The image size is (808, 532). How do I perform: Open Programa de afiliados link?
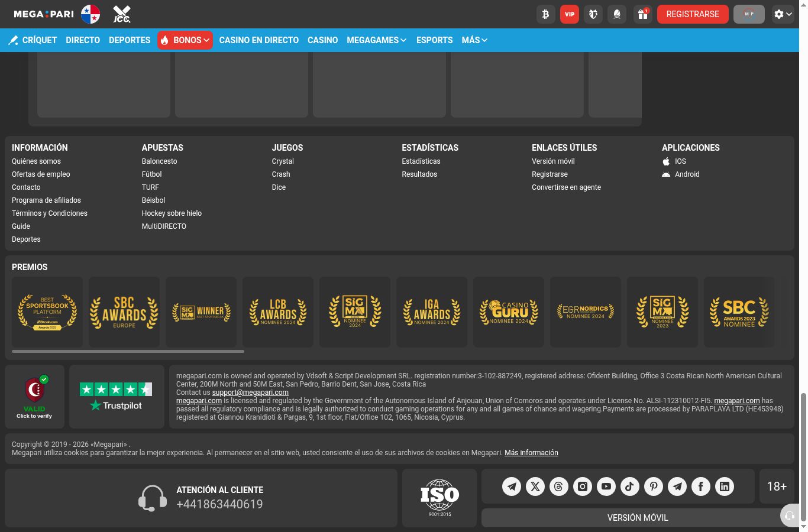coord(46,200)
